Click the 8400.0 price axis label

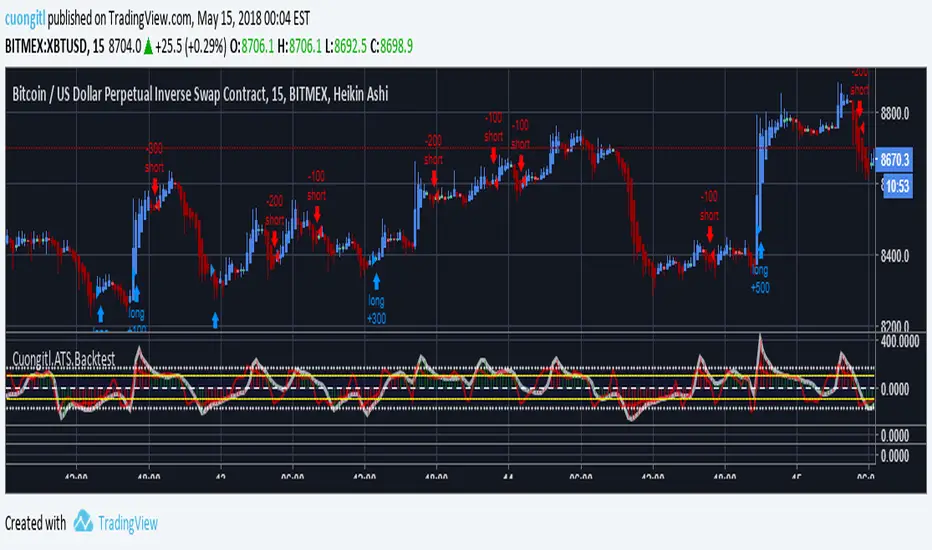pos(895,256)
